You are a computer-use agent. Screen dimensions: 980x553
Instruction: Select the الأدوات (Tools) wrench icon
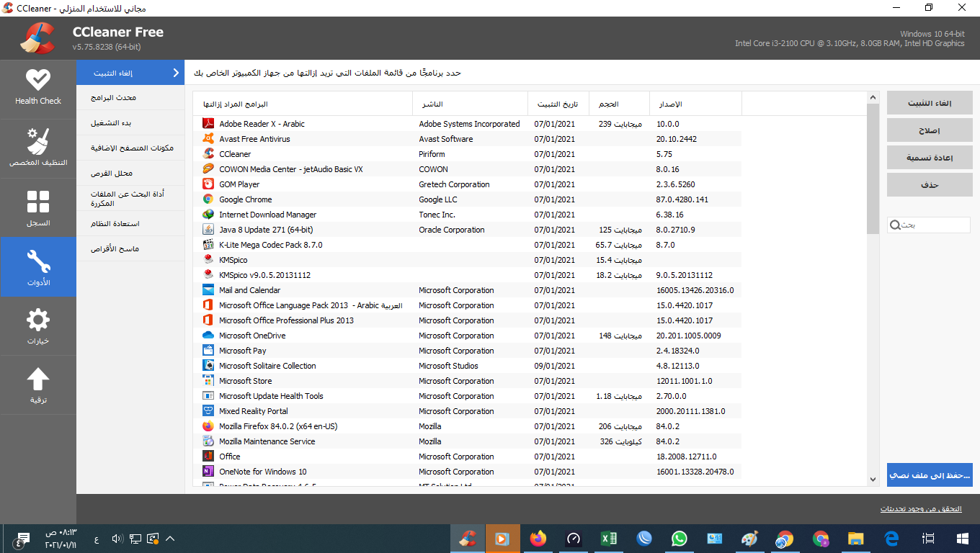click(x=38, y=261)
